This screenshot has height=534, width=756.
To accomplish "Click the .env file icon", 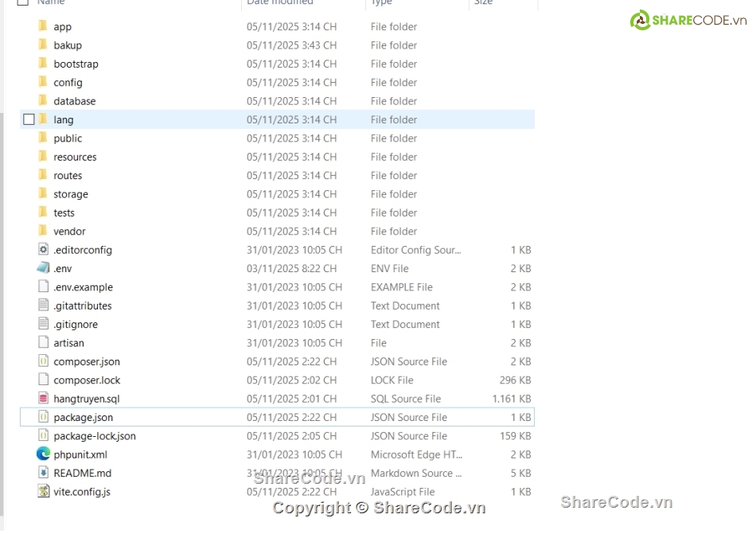I will 43,268.
